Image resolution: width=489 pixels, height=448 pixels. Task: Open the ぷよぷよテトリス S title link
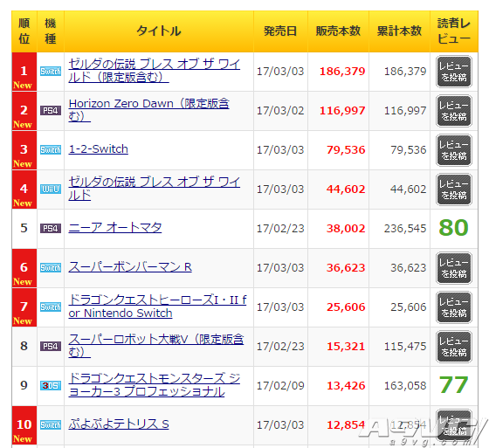click(x=119, y=424)
